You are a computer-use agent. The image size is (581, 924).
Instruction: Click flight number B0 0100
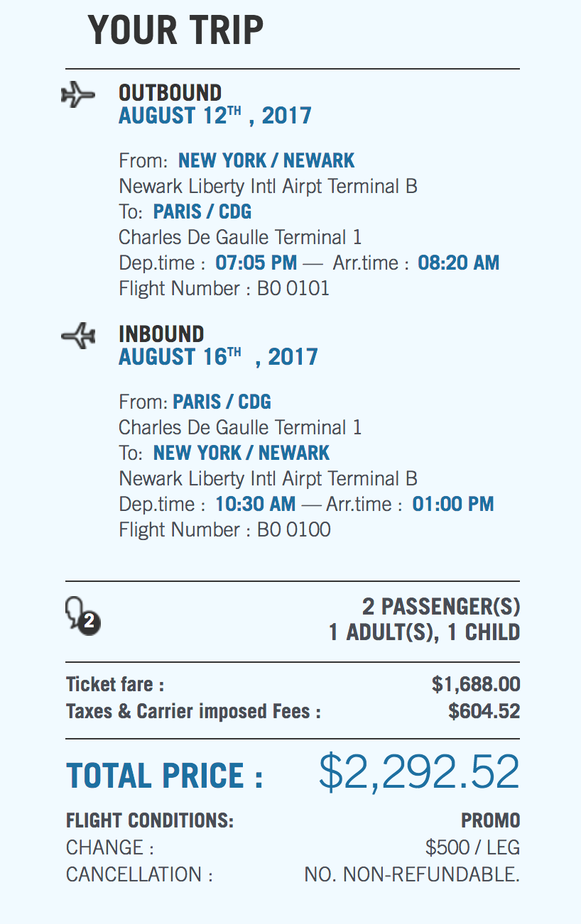tap(294, 530)
